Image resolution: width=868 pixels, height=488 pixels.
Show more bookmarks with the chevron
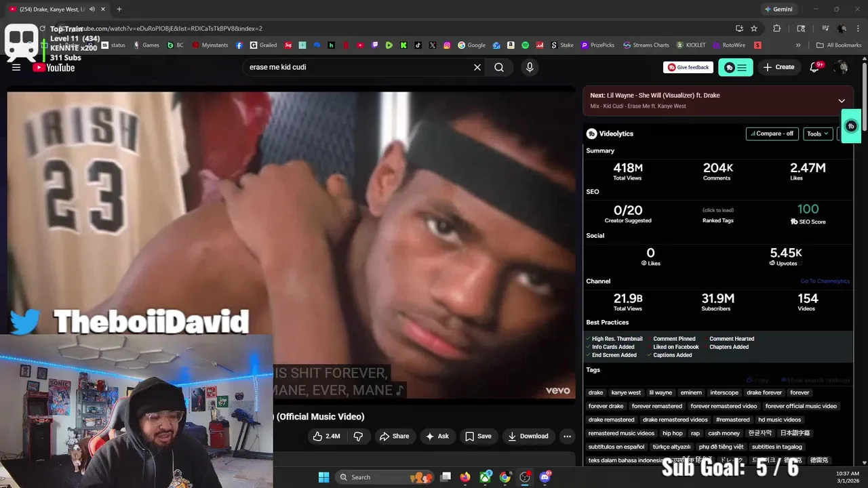click(798, 45)
